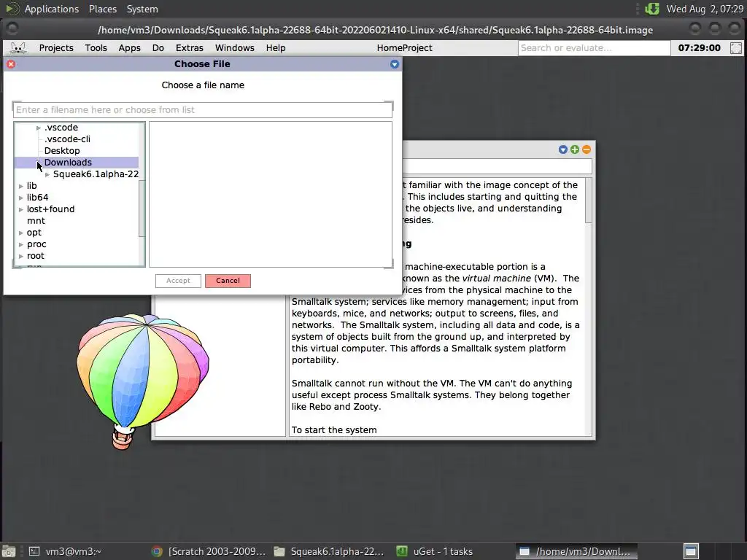Click the Accept button
This screenshot has height=560, width=747.
178,281
